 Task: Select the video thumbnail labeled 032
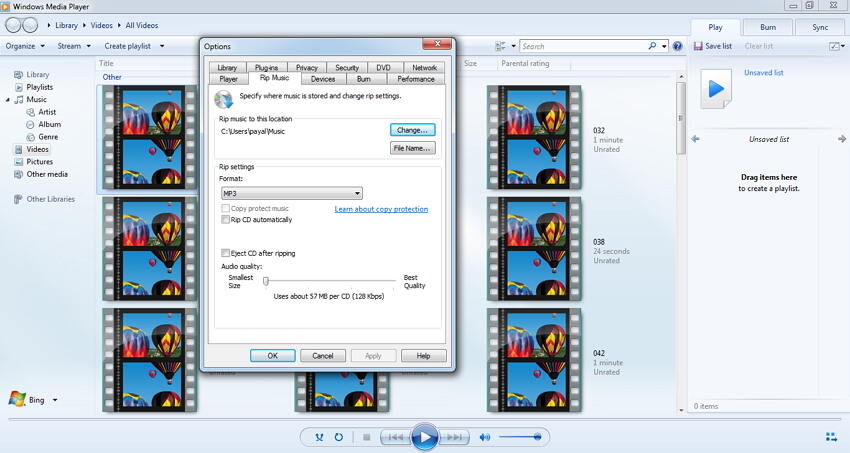(x=534, y=137)
